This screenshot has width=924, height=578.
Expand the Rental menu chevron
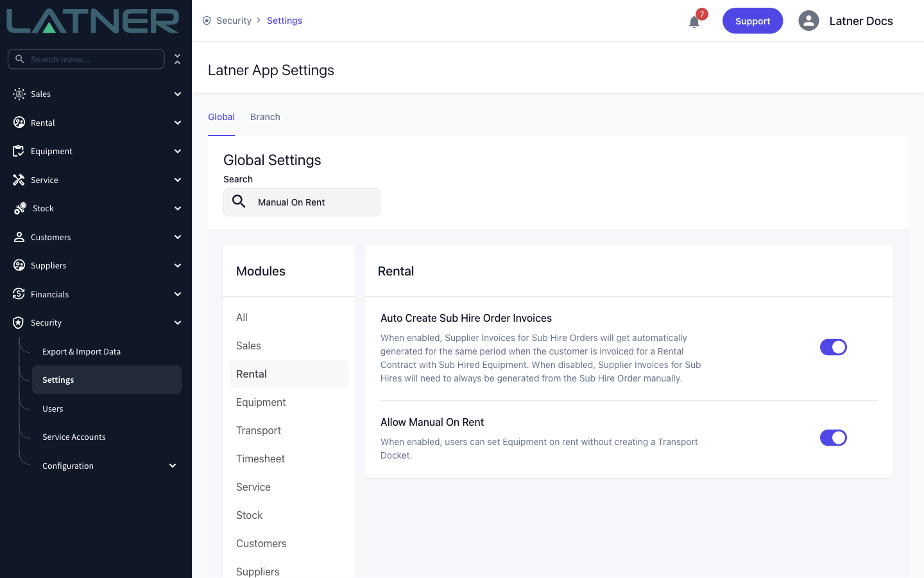tap(178, 123)
